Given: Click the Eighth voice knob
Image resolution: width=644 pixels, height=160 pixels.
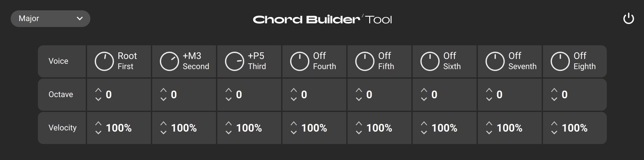Looking at the screenshot, I should point(560,61).
